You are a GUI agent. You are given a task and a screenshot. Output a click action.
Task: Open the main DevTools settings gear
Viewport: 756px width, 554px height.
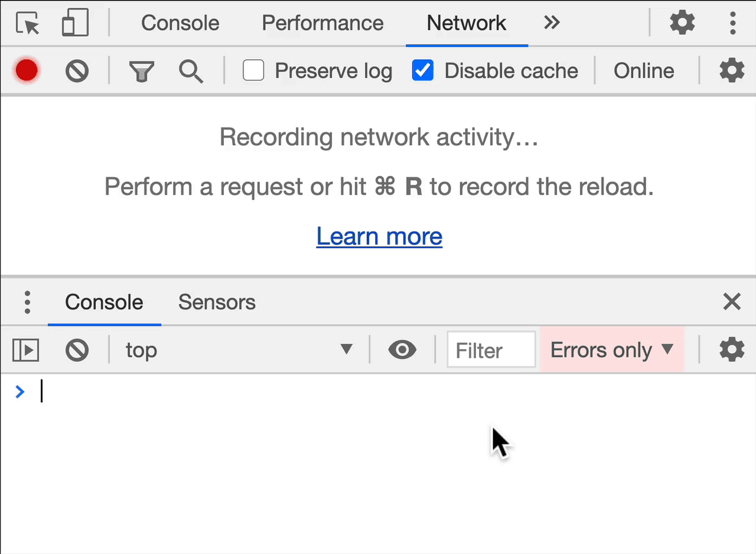pyautogui.click(x=682, y=23)
